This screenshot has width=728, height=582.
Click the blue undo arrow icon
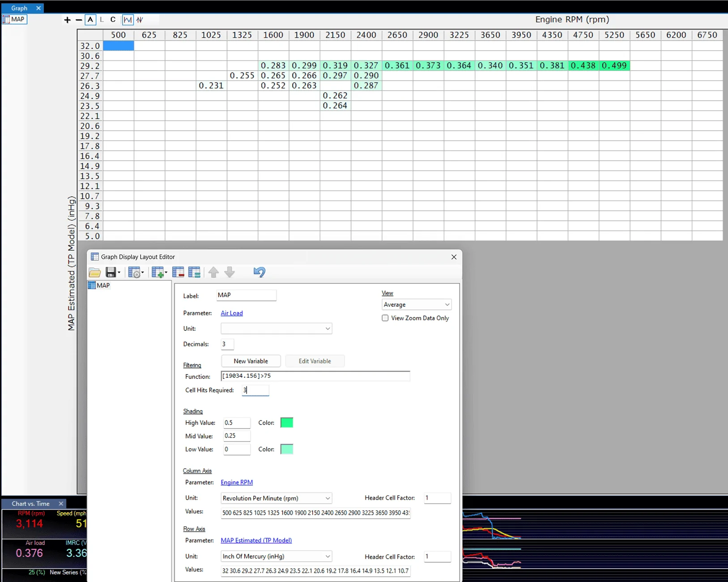(259, 272)
